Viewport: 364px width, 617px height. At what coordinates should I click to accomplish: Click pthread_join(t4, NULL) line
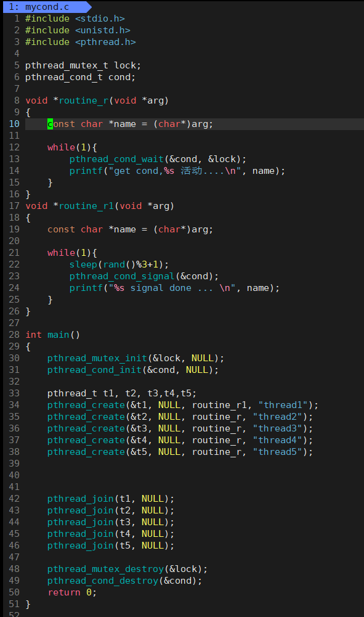point(111,534)
